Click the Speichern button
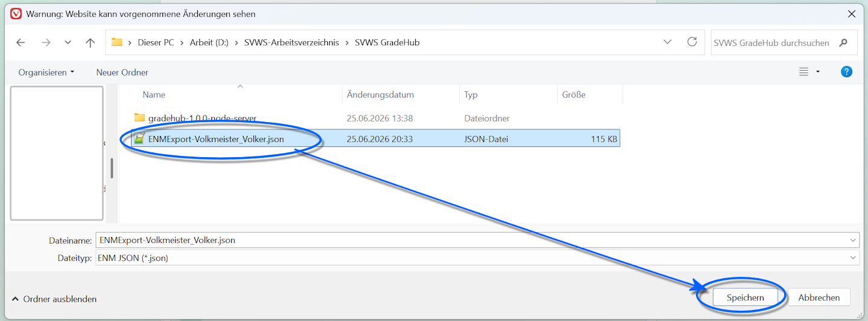The height and width of the screenshot is (321, 868). tap(745, 297)
